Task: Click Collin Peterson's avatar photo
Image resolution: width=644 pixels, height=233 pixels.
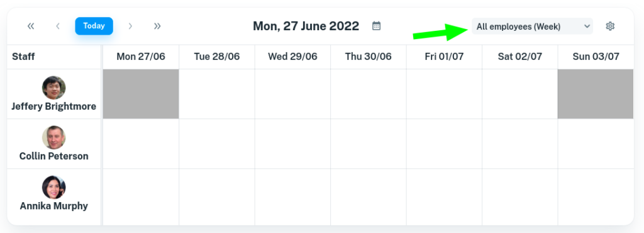Action: tap(54, 137)
